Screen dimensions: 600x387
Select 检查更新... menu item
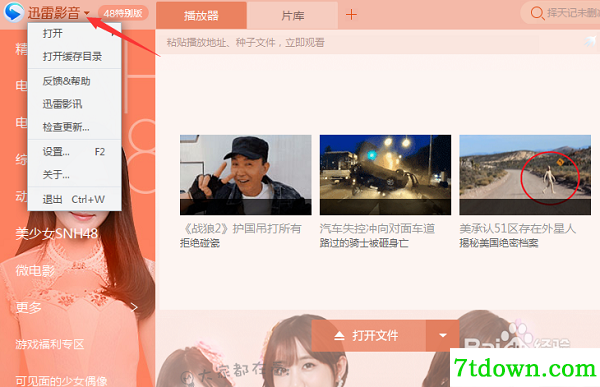(75, 127)
